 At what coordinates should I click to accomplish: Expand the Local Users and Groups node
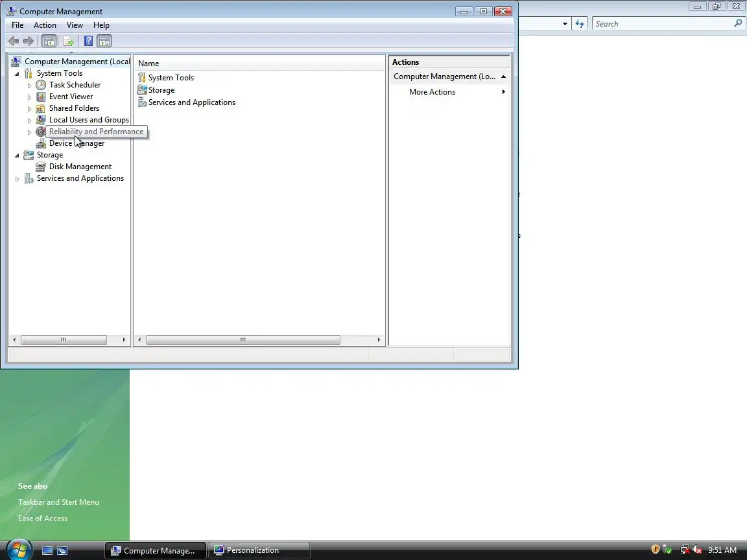coord(29,121)
